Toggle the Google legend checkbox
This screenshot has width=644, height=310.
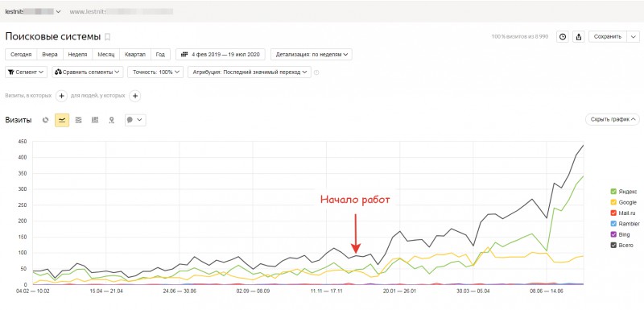[x=613, y=202]
